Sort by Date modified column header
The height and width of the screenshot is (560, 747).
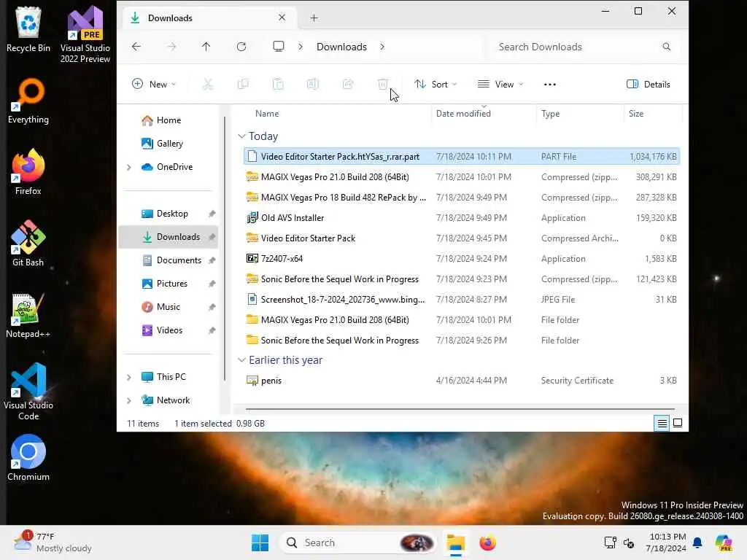tap(484, 114)
